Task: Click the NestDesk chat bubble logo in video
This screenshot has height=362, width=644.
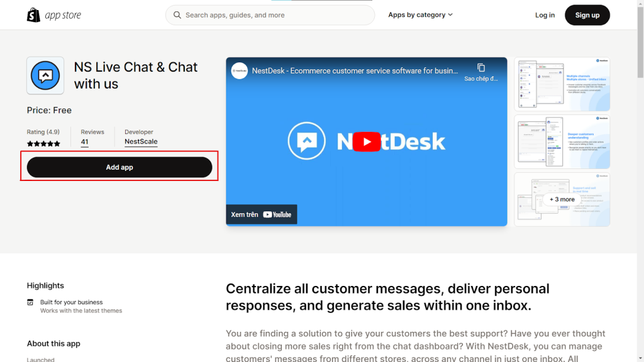Action: click(x=306, y=141)
